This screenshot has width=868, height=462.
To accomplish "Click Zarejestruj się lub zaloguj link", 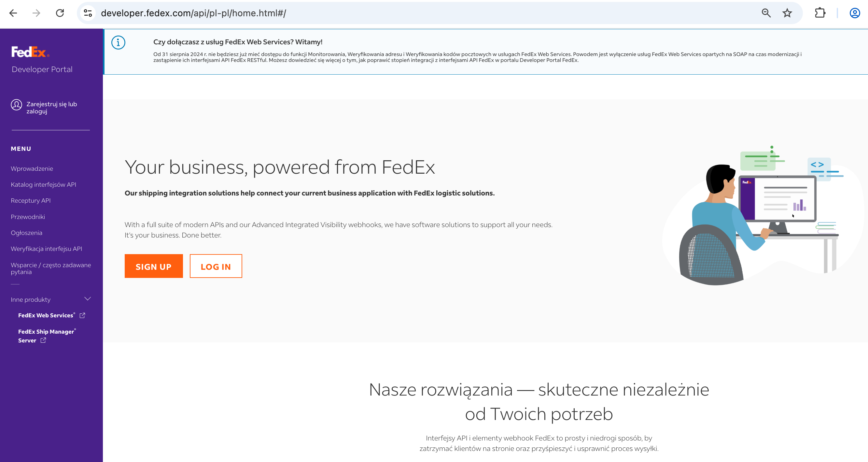I will tap(51, 108).
